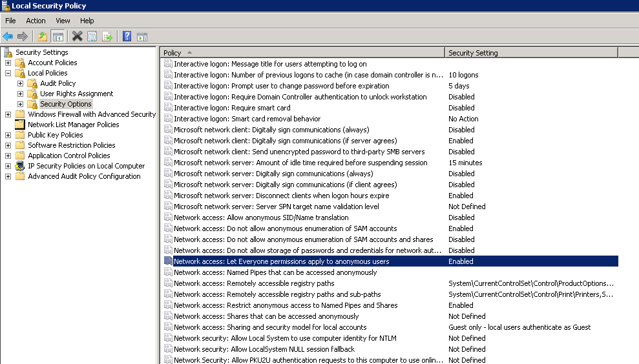
Task: Toggle the Show/Hide Action Pane icon
Action: click(x=141, y=36)
